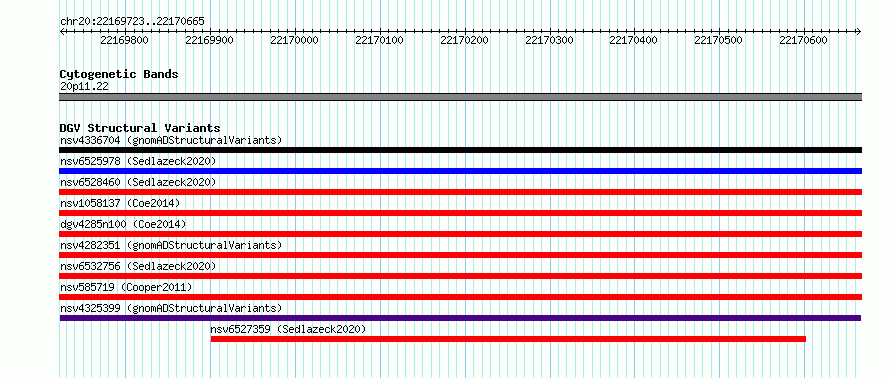Click the left arrowhead of the ruler
The image size is (890, 378).
point(62,31)
